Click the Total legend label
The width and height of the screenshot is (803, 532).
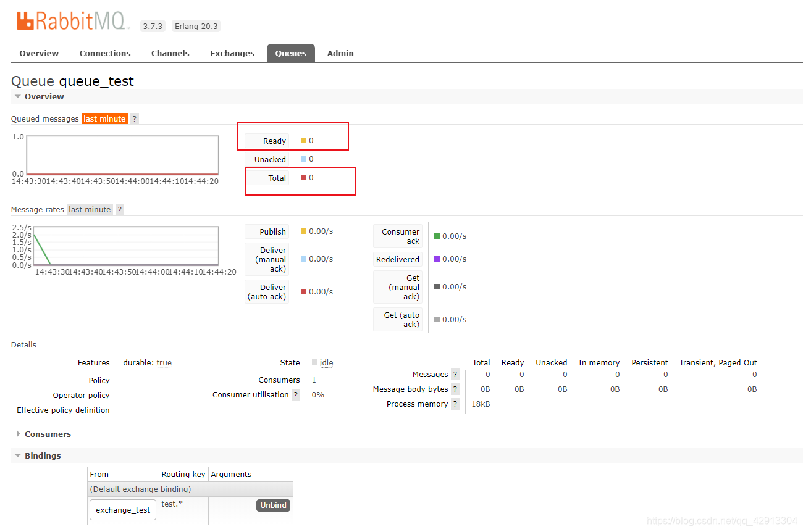[267, 178]
